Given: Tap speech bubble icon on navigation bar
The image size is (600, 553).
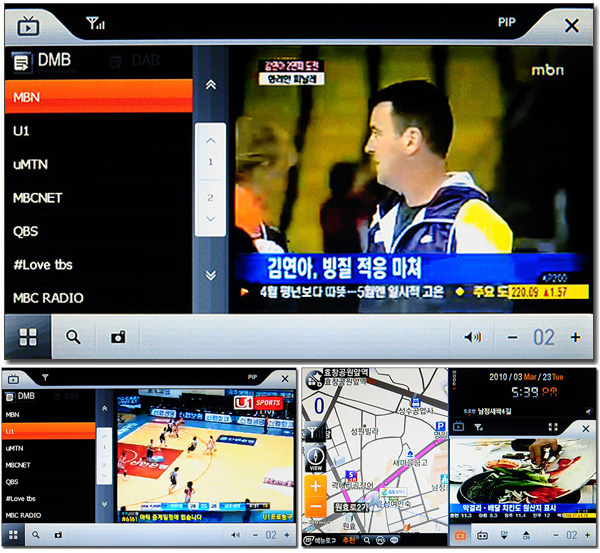Looking at the screenshot, I should 394,540.
